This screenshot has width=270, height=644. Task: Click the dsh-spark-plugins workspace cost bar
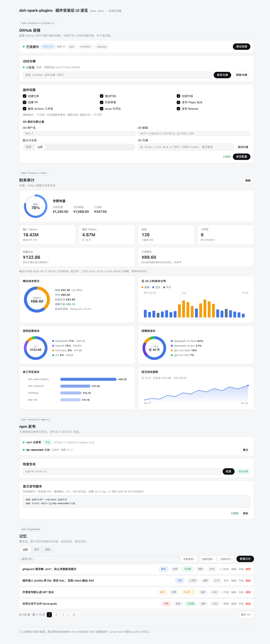pos(88,379)
